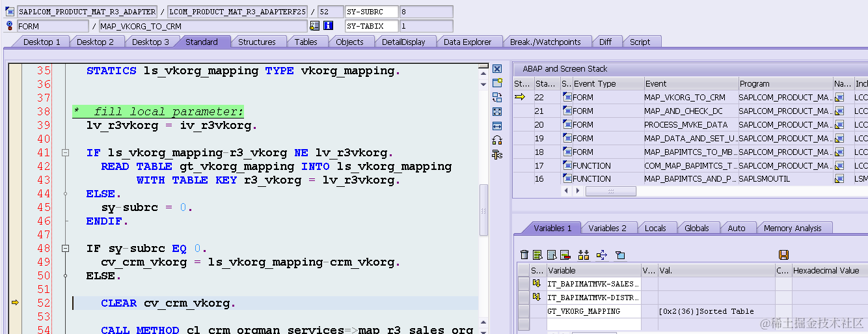
Task: Click the Program column header in stack
Action: point(785,83)
